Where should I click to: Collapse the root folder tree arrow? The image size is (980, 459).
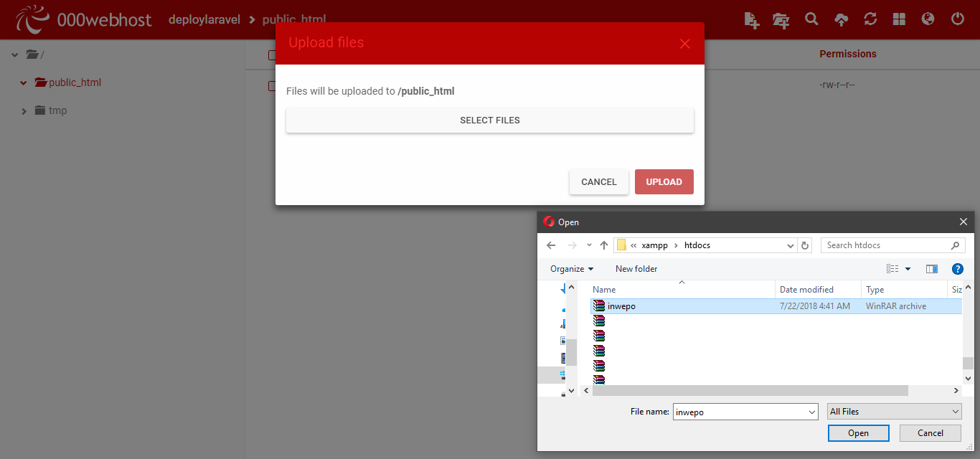coord(15,55)
